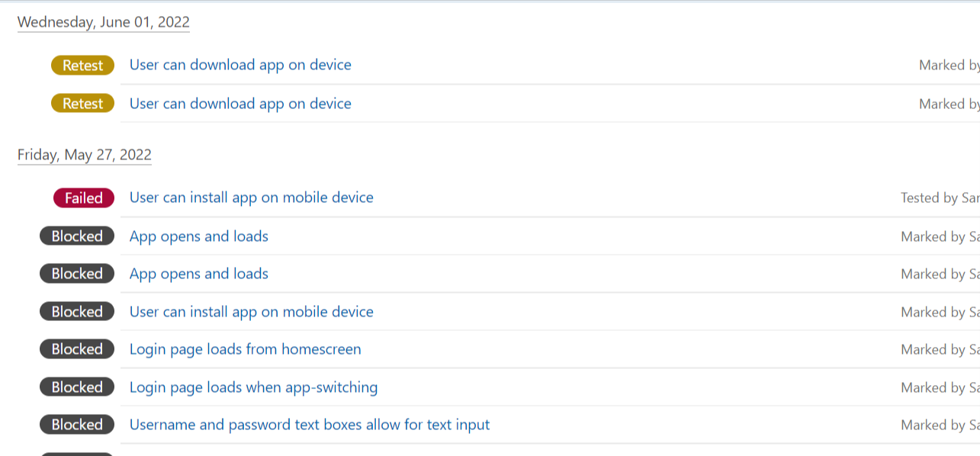This screenshot has width=980, height=456.
Task: Click Blocked badge beside "User can install app"
Action: 77,312
